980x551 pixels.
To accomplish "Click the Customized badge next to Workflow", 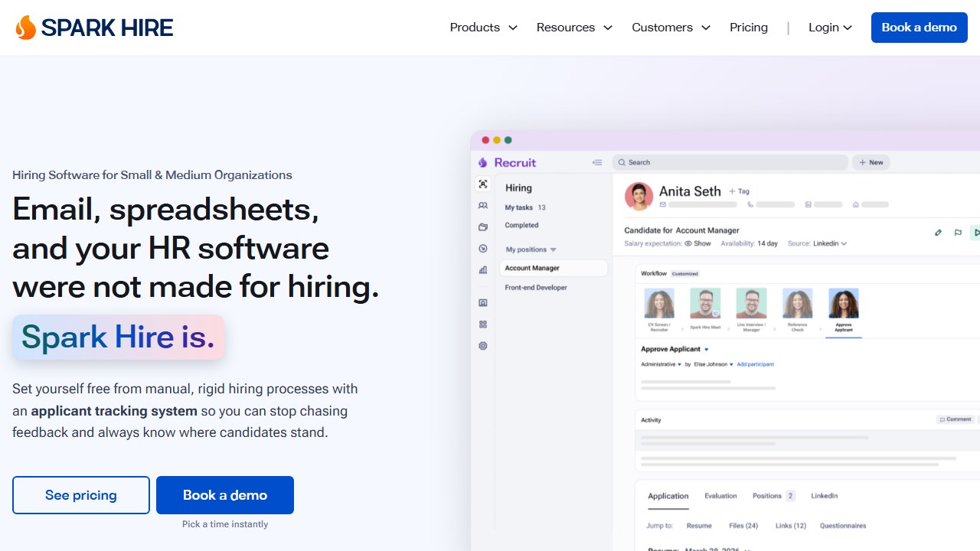I will [x=685, y=273].
